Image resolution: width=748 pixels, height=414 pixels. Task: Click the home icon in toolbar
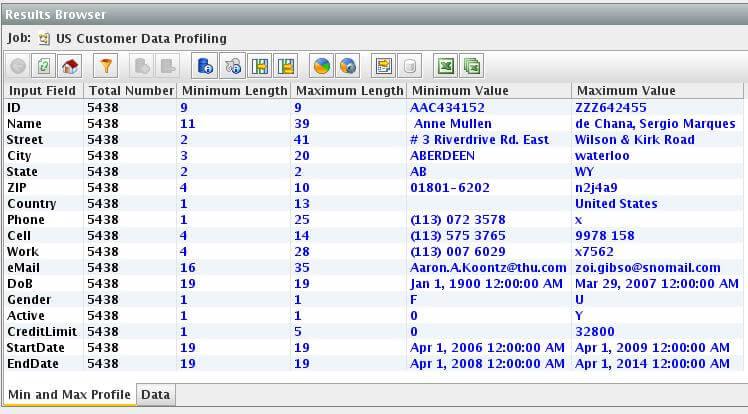(69, 66)
